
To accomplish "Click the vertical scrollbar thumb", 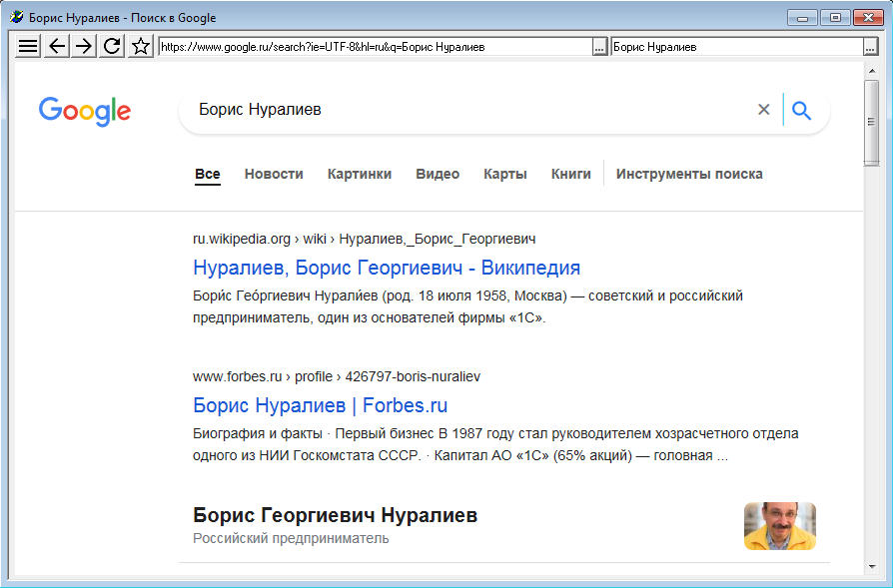I will click(x=871, y=123).
